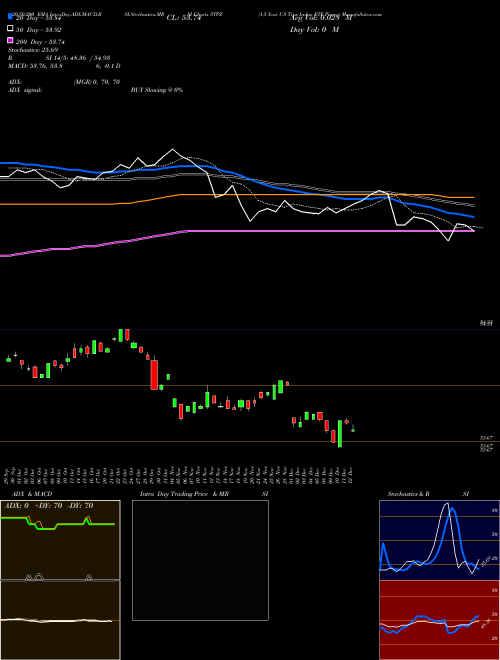Click the blue 20 Day legend swatch
This screenshot has height=660, width=500.
point(10,16)
